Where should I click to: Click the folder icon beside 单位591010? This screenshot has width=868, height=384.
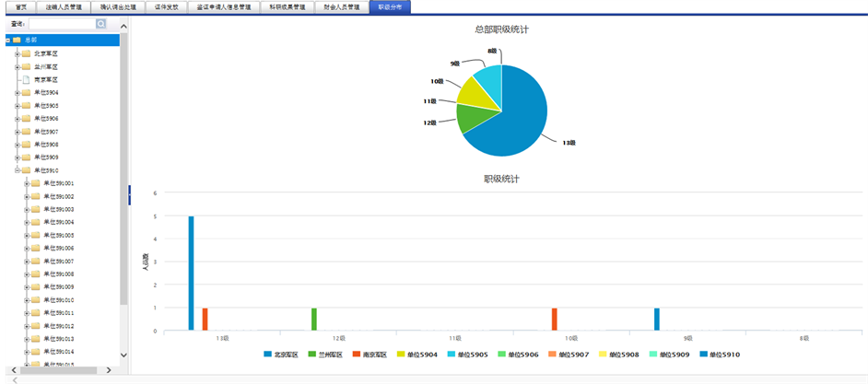click(x=35, y=300)
